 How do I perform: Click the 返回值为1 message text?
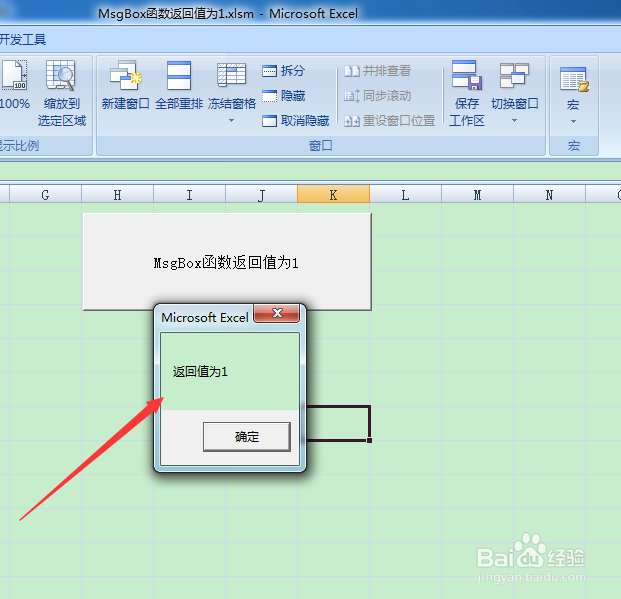click(200, 372)
